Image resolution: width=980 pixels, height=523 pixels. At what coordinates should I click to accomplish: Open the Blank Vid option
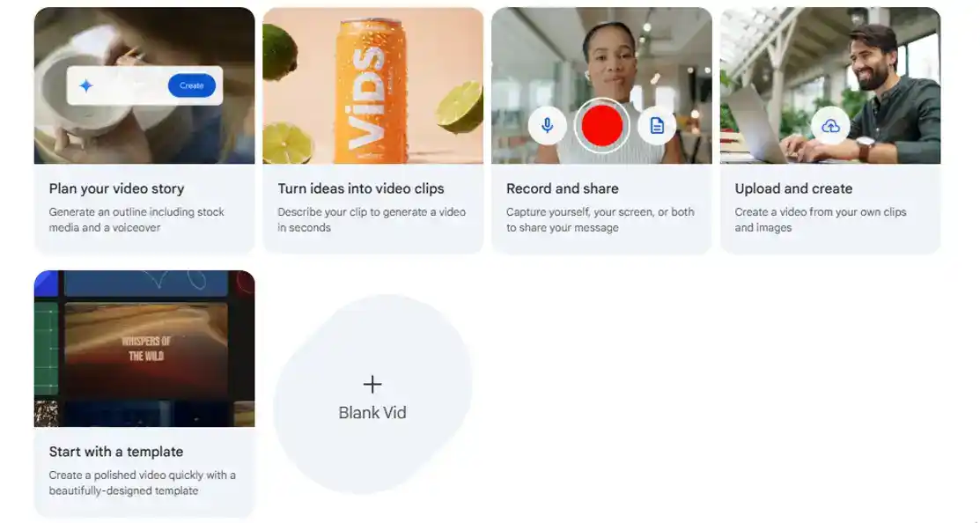372,395
